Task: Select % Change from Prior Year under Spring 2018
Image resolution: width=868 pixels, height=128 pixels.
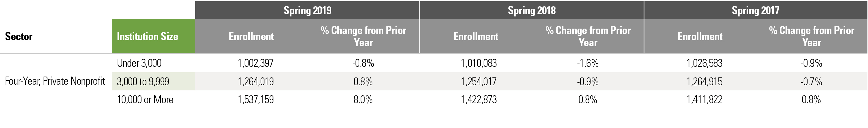Action: click(x=588, y=36)
